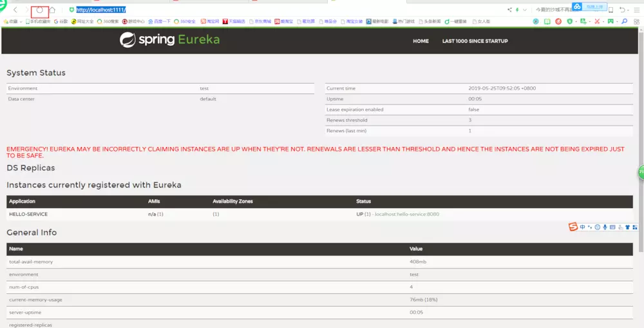The width and height of the screenshot is (644, 328).
Task: Expand the address bar dropdown chevron
Action: point(524,10)
